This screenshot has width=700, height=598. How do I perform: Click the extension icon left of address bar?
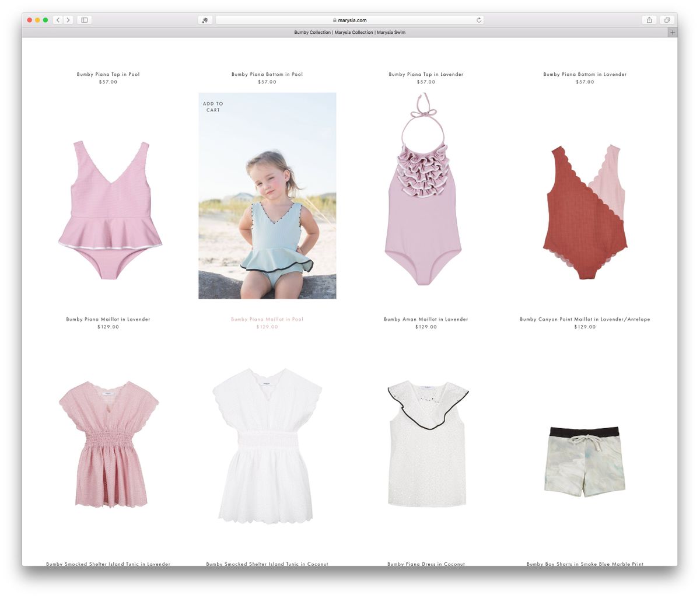point(205,20)
